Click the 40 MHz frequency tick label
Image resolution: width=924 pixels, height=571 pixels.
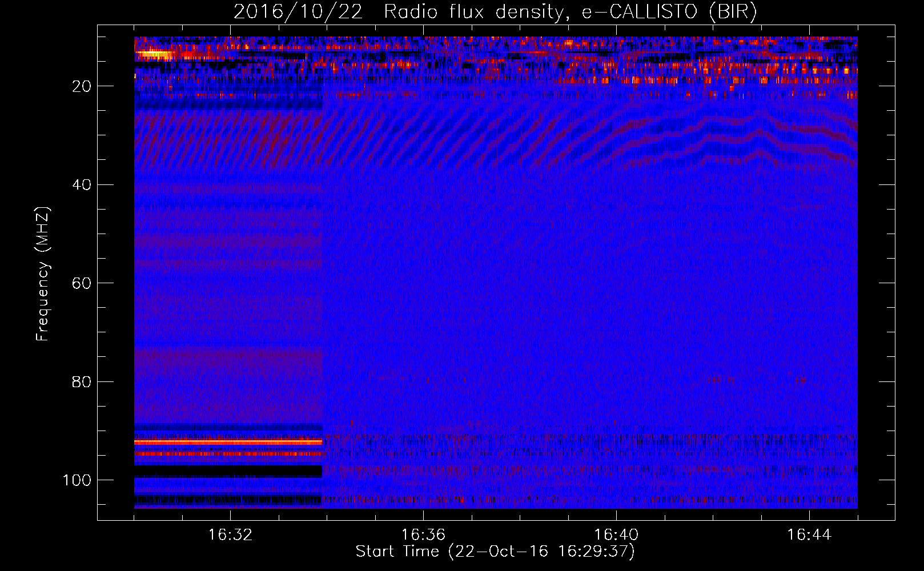pyautogui.click(x=82, y=185)
